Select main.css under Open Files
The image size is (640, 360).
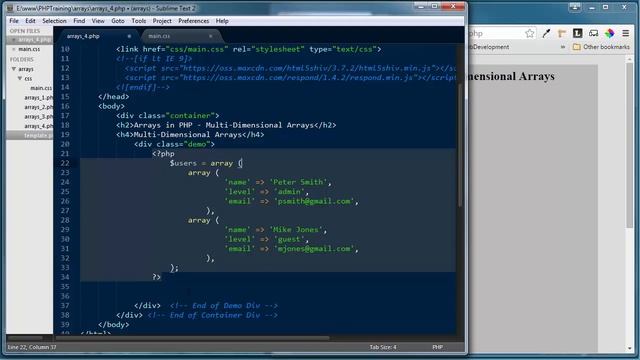29,49
